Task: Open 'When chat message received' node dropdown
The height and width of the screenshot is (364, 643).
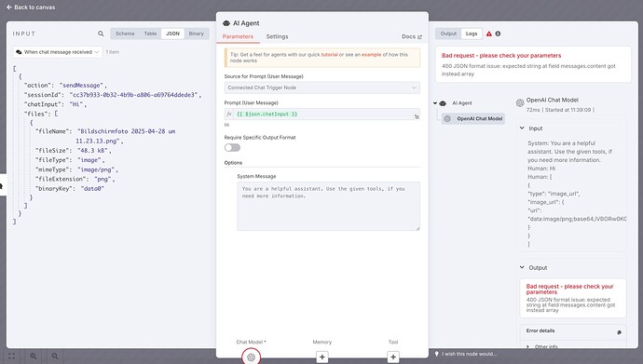Action: pos(58,52)
